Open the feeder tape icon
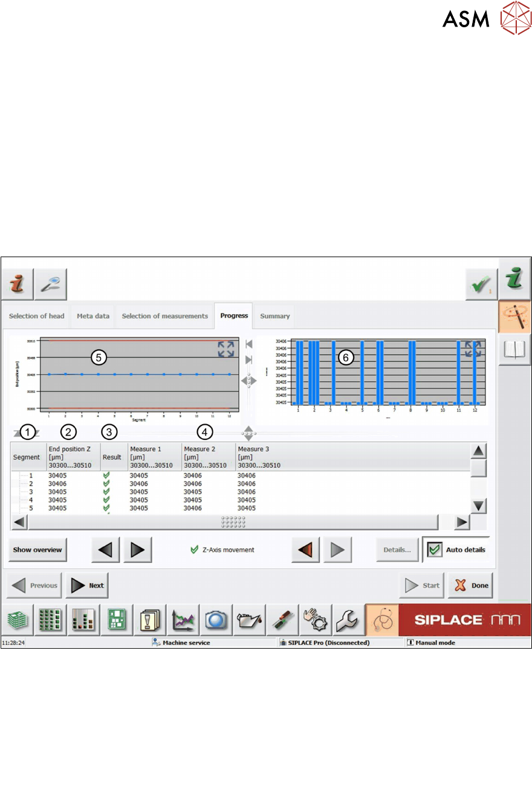The width and height of the screenshot is (532, 809). pyautogui.click(x=282, y=620)
